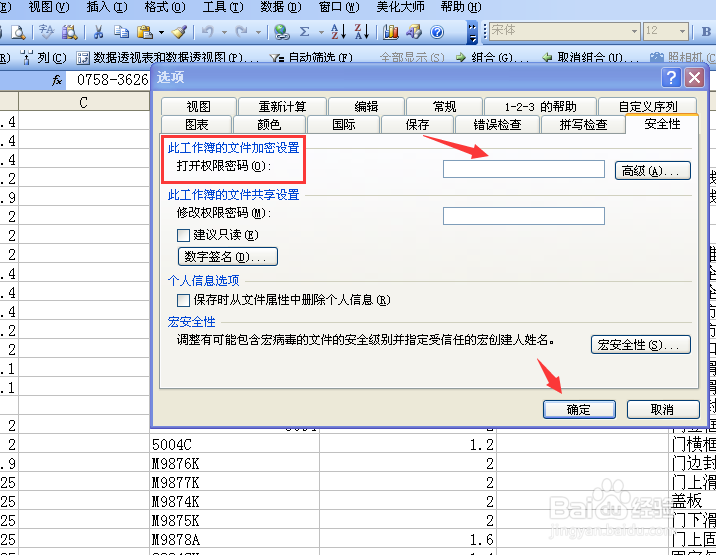The width and height of the screenshot is (716, 555).
Task: Click the fx insert function icon
Action: pyautogui.click(x=57, y=80)
